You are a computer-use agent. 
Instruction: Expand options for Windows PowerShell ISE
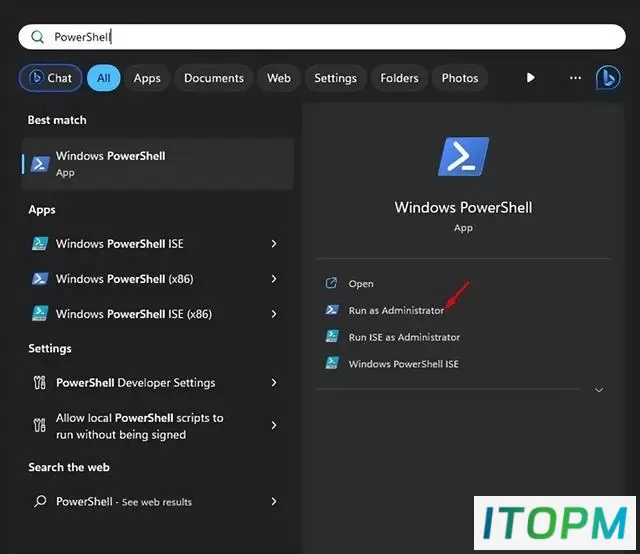pos(274,244)
